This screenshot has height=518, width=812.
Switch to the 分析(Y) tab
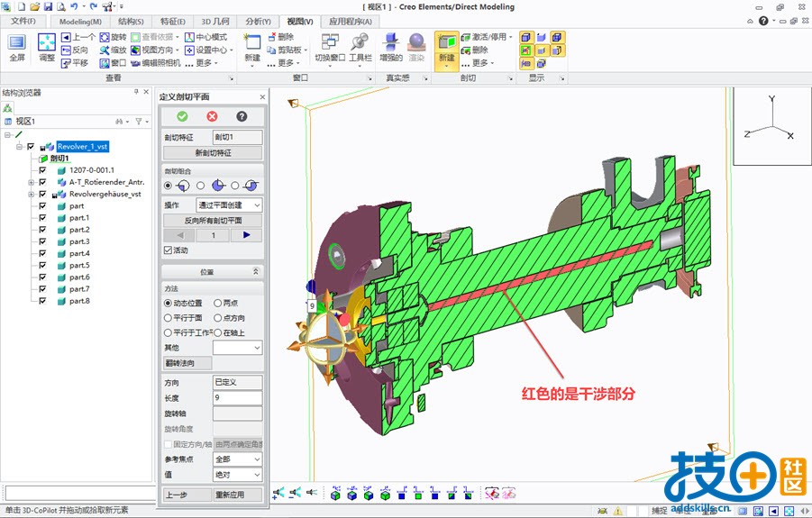pyautogui.click(x=258, y=22)
